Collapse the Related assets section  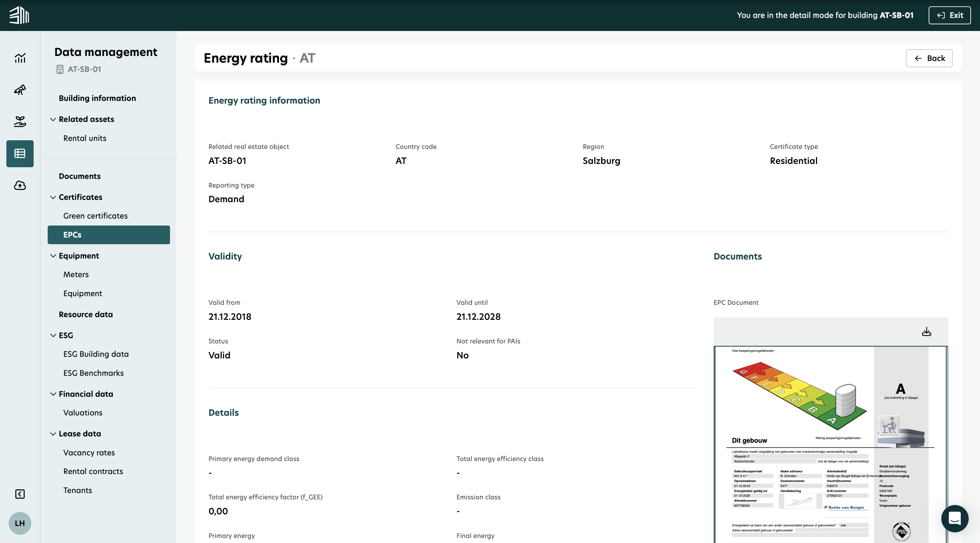[x=53, y=119]
